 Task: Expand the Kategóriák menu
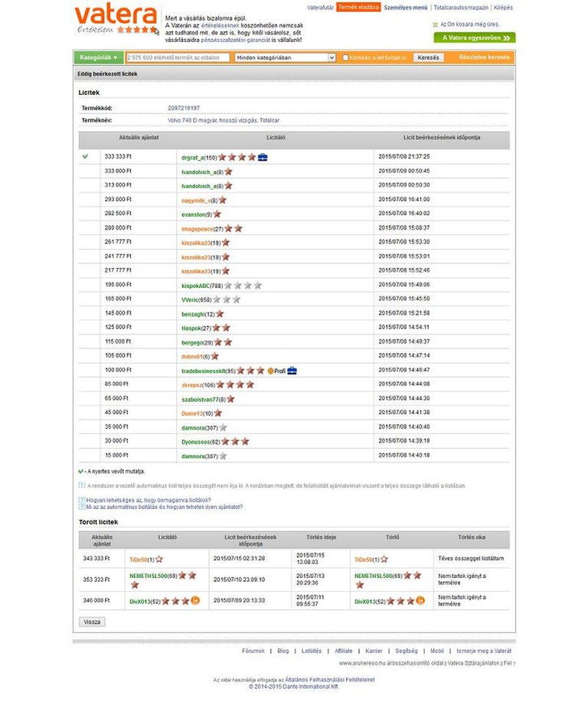[99, 57]
